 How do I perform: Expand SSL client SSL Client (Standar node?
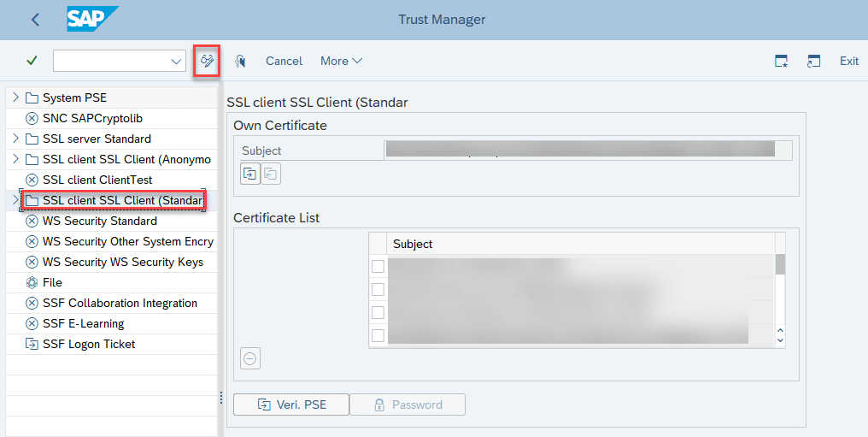point(15,200)
